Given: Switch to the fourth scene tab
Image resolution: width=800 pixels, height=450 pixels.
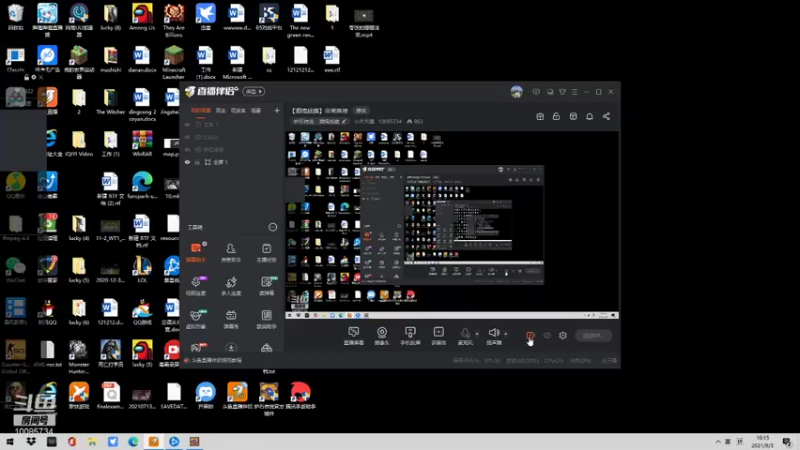Looking at the screenshot, I should [256, 110].
